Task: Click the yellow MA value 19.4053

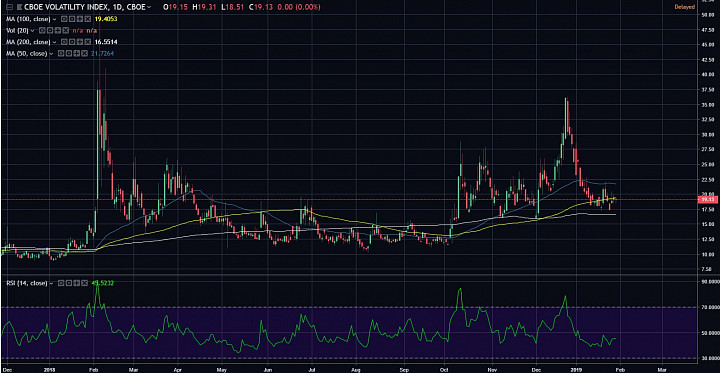Action: coord(106,19)
